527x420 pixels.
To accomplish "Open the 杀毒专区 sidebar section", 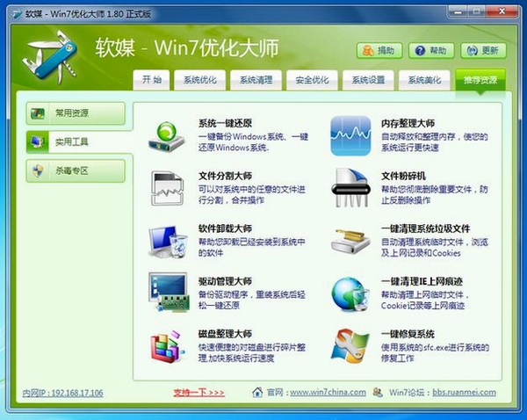I will click(76, 170).
